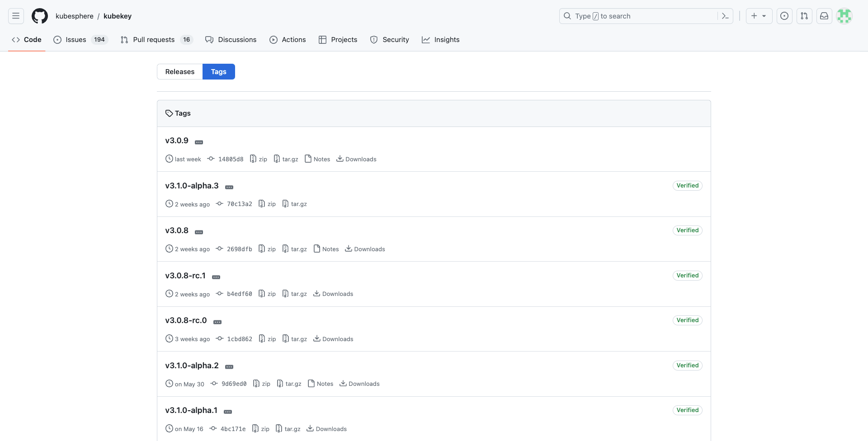Open Downloads for v3.0.9

click(x=356, y=159)
